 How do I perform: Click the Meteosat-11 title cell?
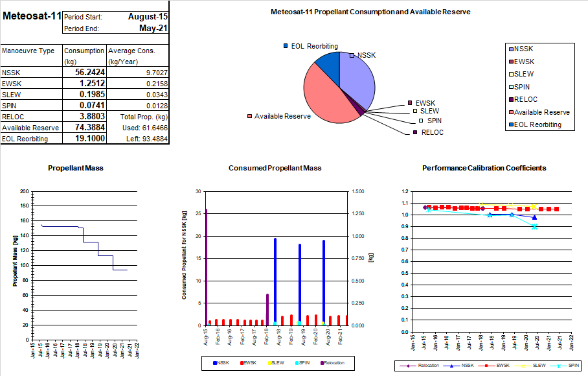pyautogui.click(x=32, y=16)
